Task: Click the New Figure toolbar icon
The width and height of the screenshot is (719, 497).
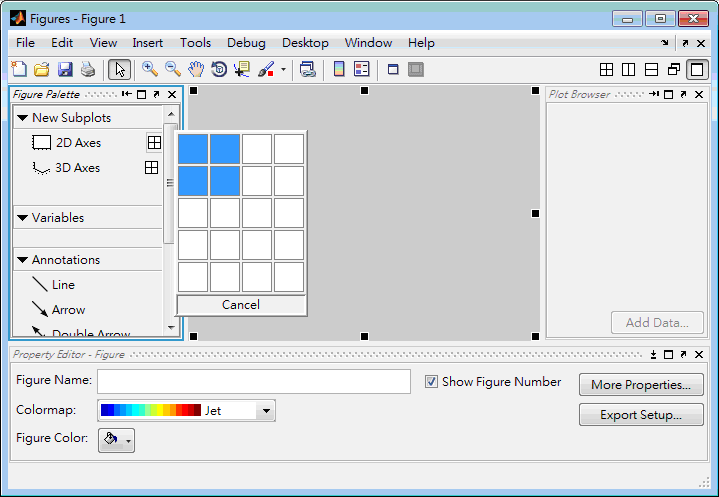Action: (19, 69)
